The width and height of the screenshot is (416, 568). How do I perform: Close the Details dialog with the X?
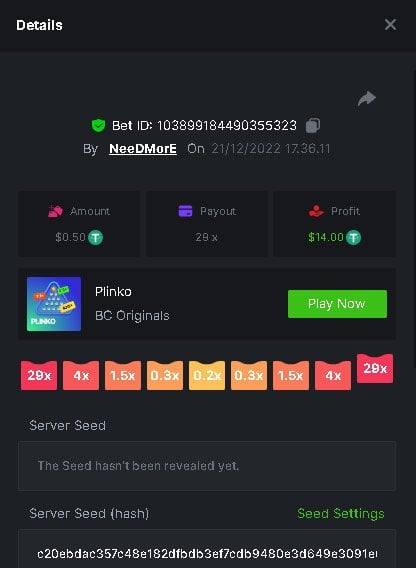point(390,25)
